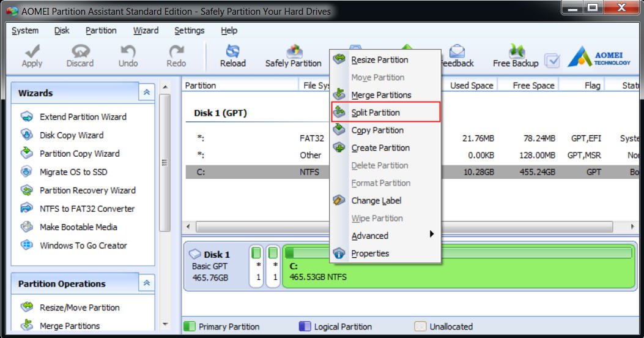Screen dimensions: 644x338
Task: Open the Partition menu
Action: pos(101,31)
